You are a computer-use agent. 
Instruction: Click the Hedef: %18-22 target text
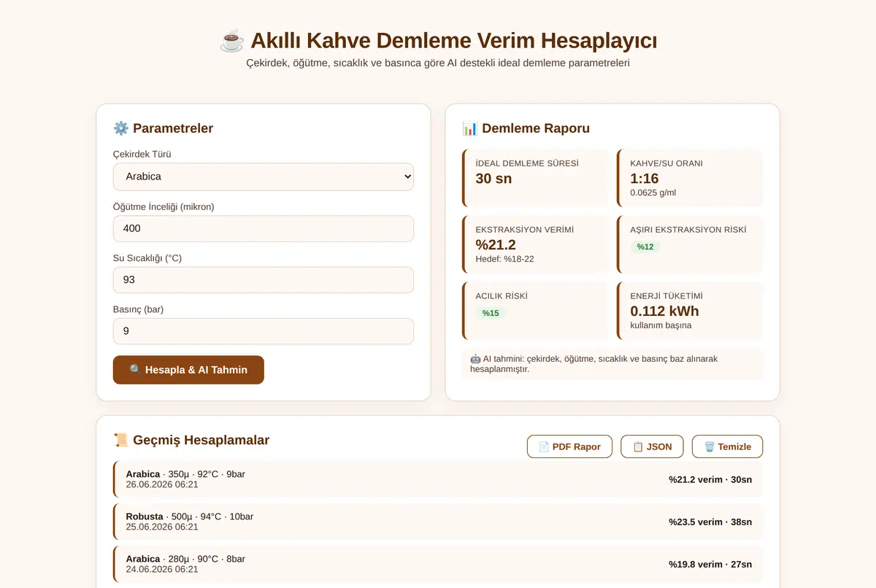(504, 259)
